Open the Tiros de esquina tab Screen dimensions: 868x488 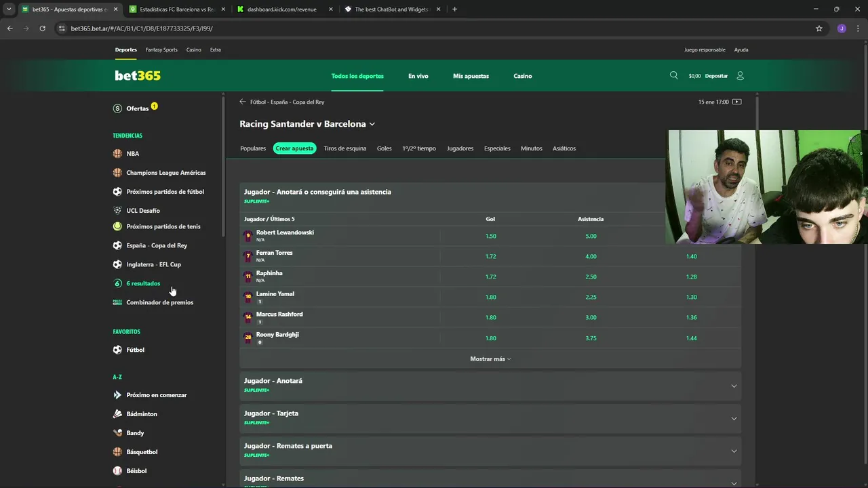tap(345, 148)
